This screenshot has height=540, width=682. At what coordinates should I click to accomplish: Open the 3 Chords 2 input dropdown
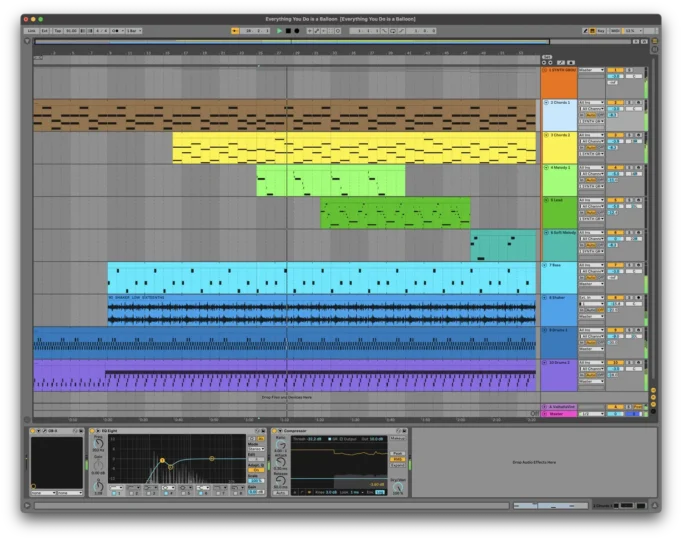tap(590, 135)
